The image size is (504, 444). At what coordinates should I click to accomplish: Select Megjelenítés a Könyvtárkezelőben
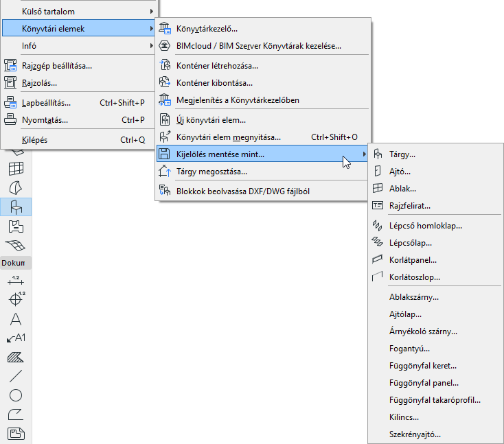262,100
